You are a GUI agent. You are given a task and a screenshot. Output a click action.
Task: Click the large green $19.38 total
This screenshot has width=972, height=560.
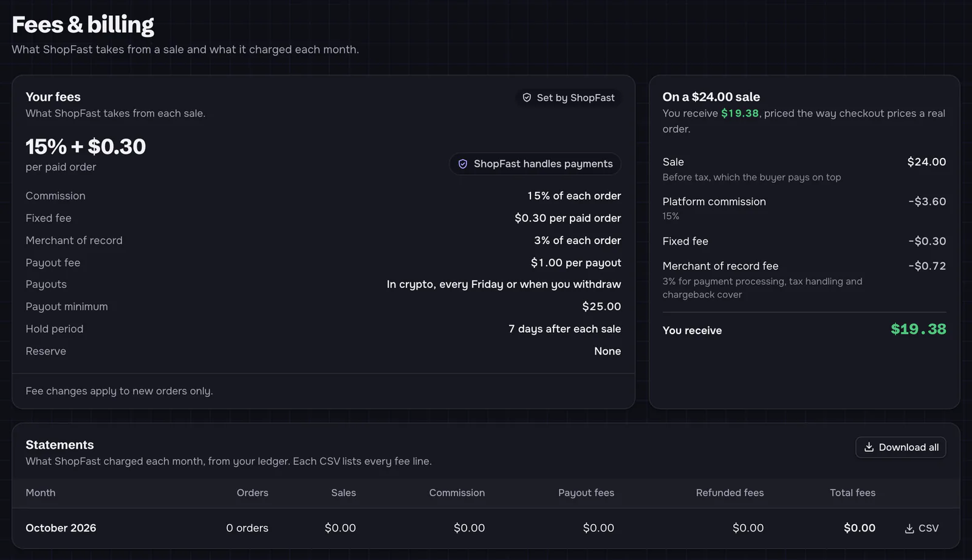coord(918,329)
